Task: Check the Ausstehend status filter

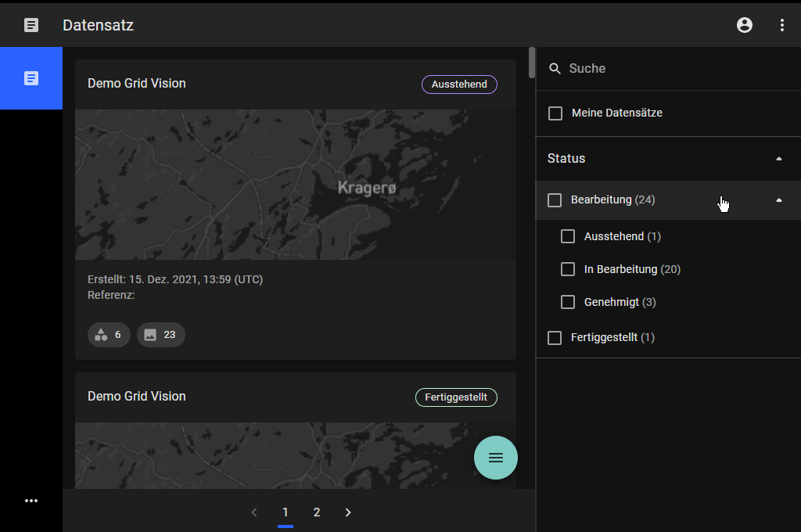Action: point(568,236)
